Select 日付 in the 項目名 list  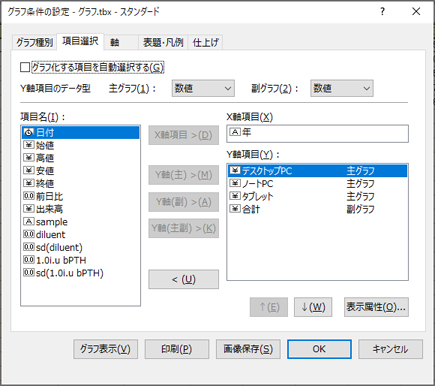tap(80, 133)
